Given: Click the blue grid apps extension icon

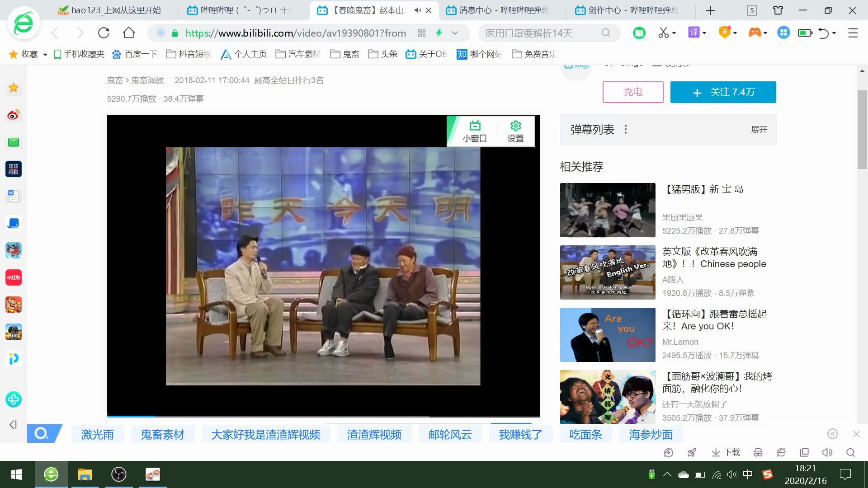Looking at the screenshot, I should 783,33.
